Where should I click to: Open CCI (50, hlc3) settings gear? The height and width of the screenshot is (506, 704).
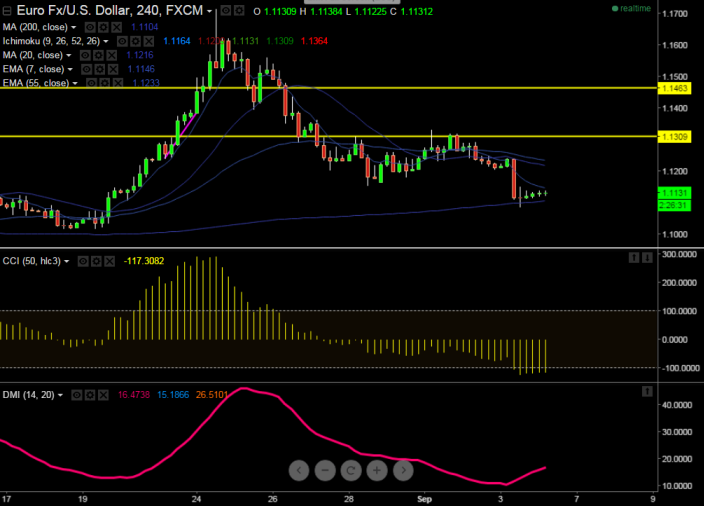click(96, 261)
